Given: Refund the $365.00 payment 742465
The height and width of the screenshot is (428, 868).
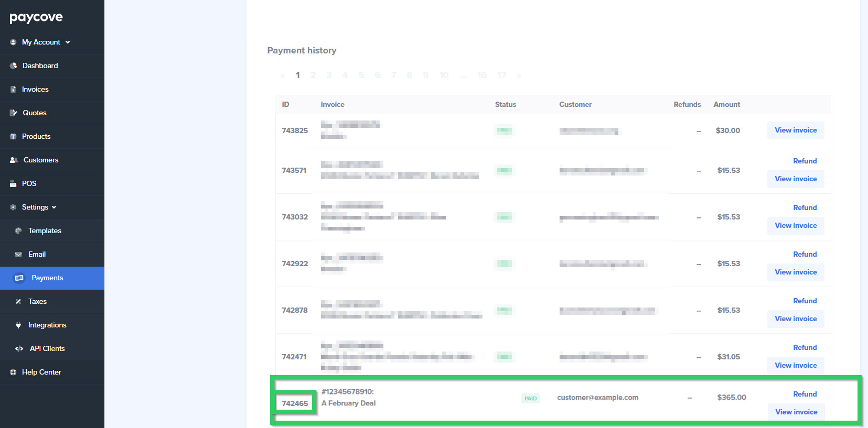Looking at the screenshot, I should pyautogui.click(x=805, y=394).
